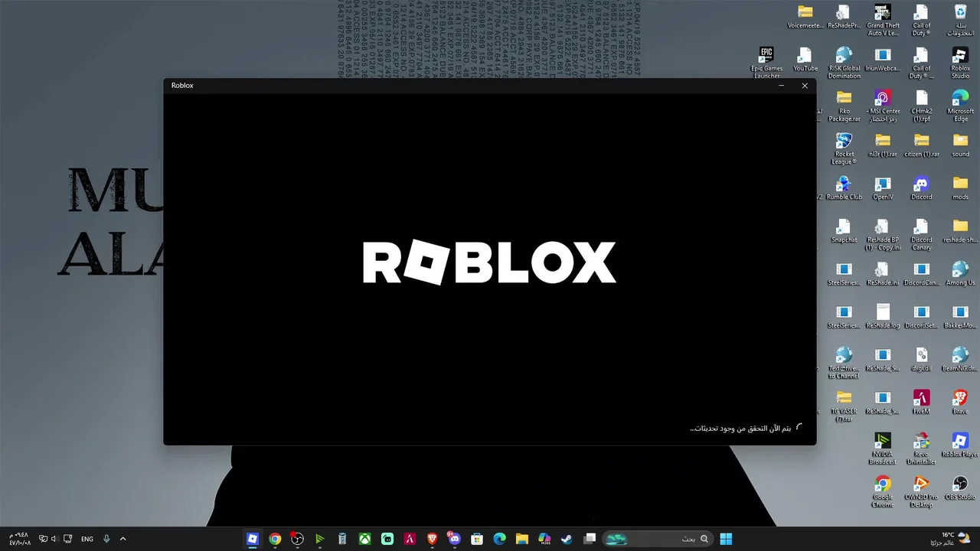Open the Xbox app from taskbar
Image resolution: width=980 pixels, height=551 pixels.
pyautogui.click(x=365, y=539)
